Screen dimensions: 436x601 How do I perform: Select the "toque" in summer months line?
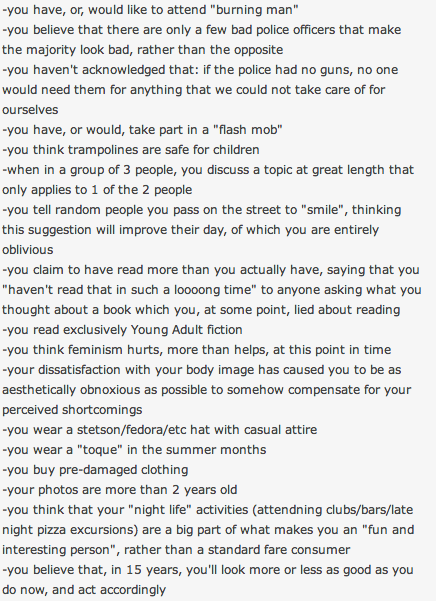(x=134, y=450)
